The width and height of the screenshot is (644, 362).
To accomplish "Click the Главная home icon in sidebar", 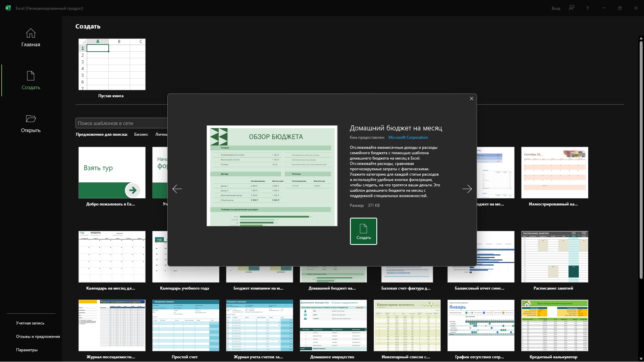I will tap(31, 33).
